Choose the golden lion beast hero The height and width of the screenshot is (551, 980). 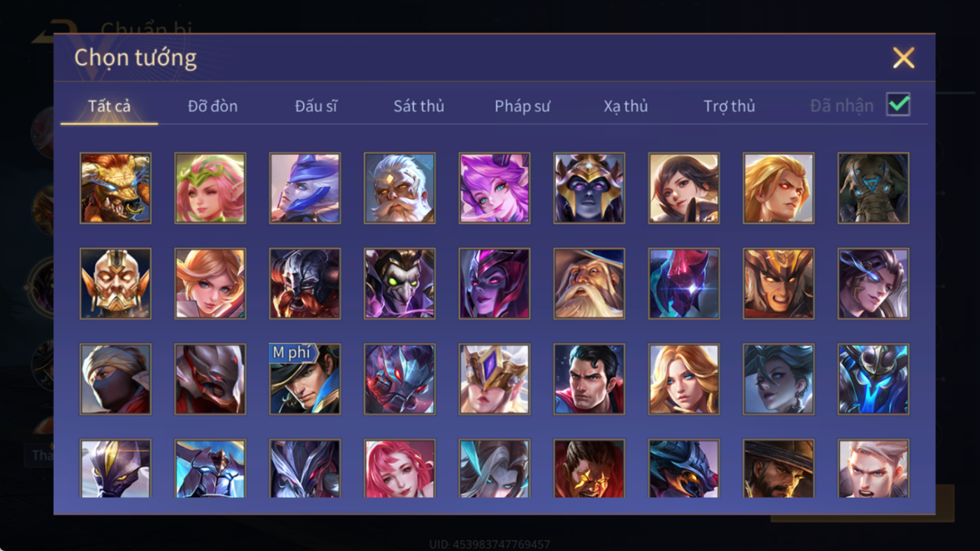click(115, 189)
